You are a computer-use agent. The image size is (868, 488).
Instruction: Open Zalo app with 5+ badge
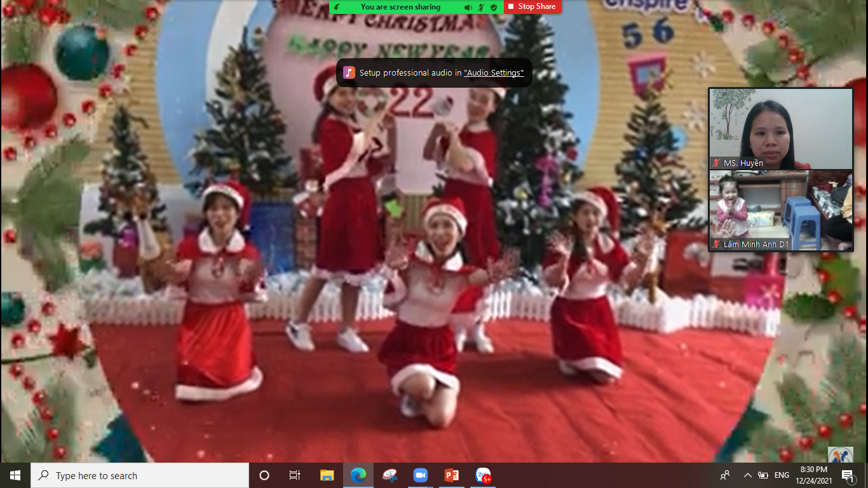coord(483,475)
